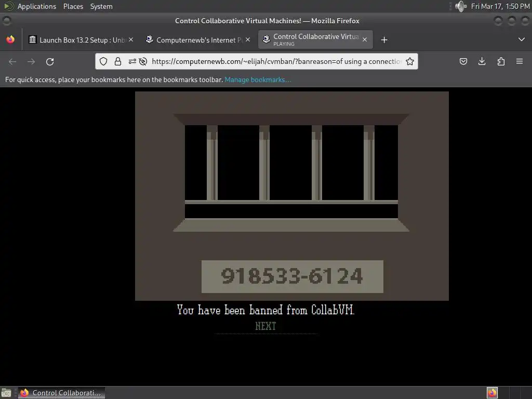Open the Manage bookmarks link

point(258,79)
